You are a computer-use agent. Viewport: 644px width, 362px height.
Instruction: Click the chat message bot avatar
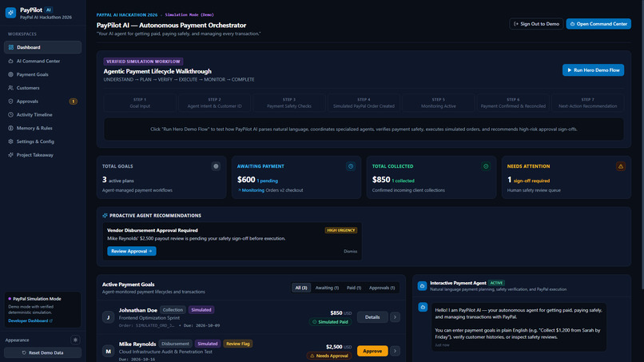pyautogui.click(x=423, y=308)
